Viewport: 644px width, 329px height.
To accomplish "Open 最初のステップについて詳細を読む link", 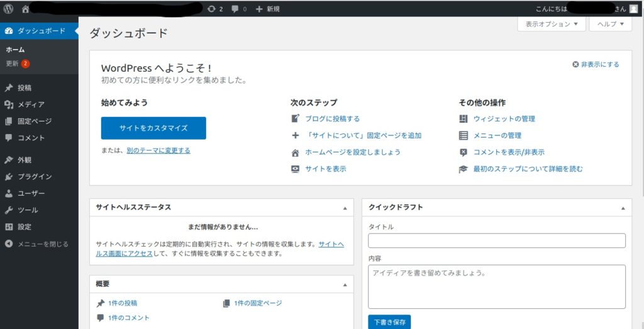I will (x=528, y=169).
